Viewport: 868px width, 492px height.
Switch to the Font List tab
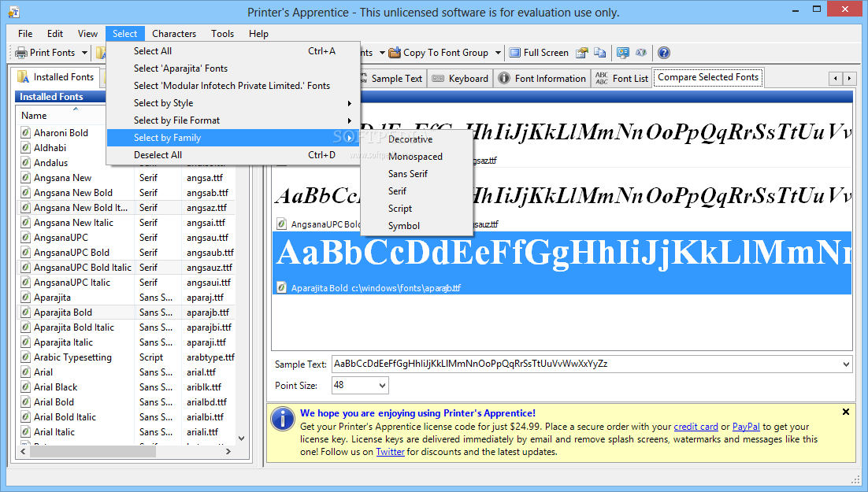(x=621, y=79)
